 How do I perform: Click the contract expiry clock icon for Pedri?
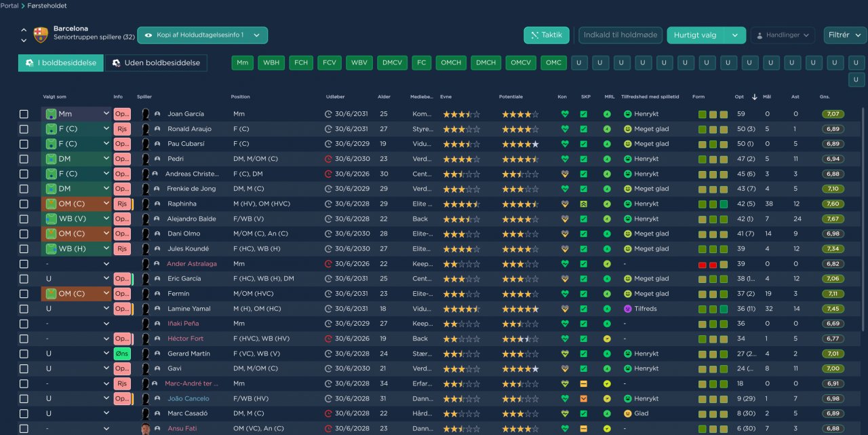click(x=329, y=159)
